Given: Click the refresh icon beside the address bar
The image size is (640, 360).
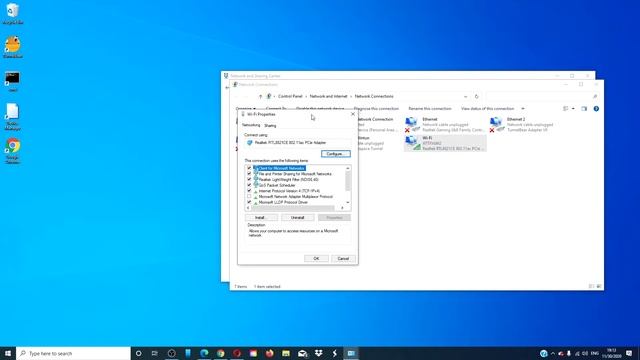Looking at the screenshot, I should (x=476, y=96).
